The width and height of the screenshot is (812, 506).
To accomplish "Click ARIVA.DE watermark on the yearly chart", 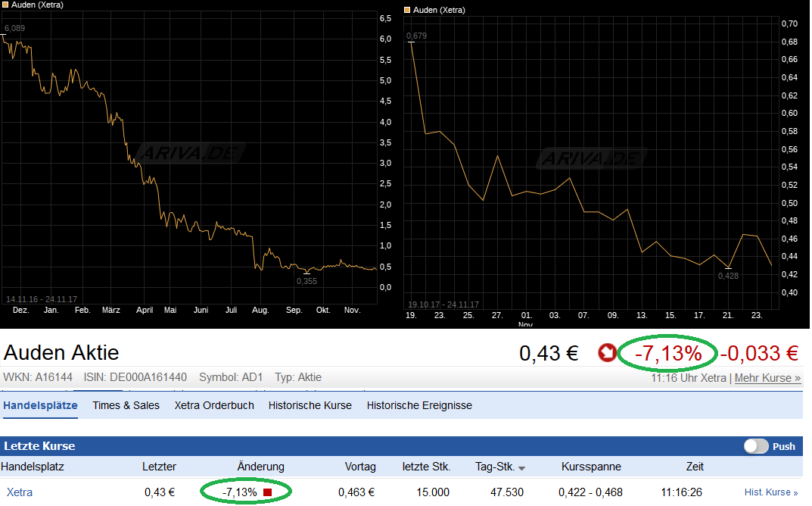I will click(x=191, y=154).
